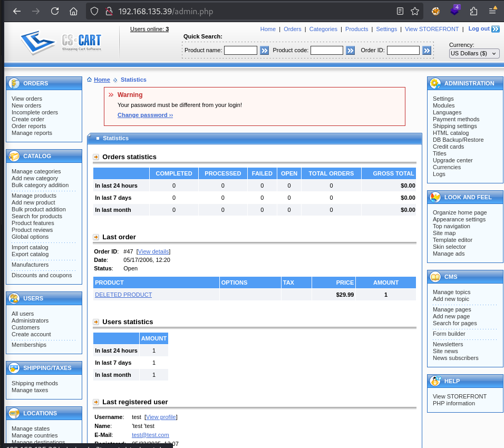
Task: Click the Log out arrow icon
Action: [x=495, y=29]
